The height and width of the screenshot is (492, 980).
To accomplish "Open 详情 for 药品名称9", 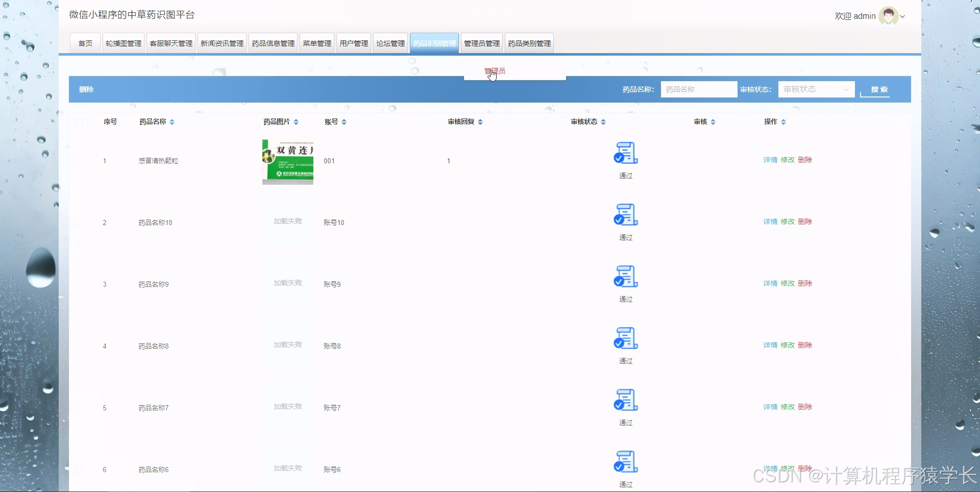I will pos(770,283).
